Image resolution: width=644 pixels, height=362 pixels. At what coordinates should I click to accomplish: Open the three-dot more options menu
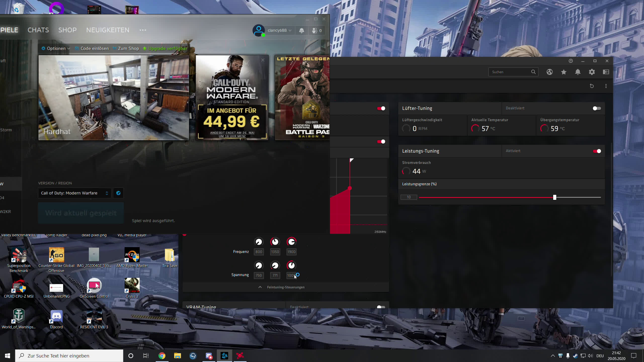click(606, 86)
